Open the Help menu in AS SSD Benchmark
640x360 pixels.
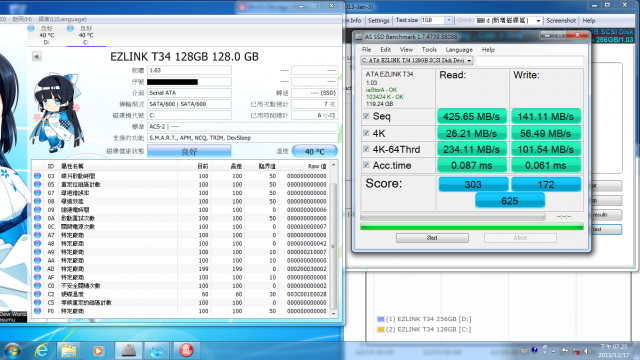[488, 49]
